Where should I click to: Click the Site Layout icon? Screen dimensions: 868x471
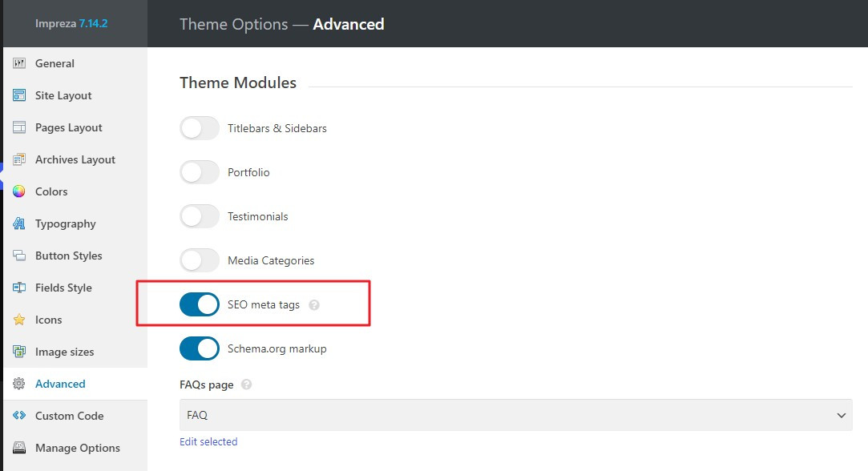[19, 95]
